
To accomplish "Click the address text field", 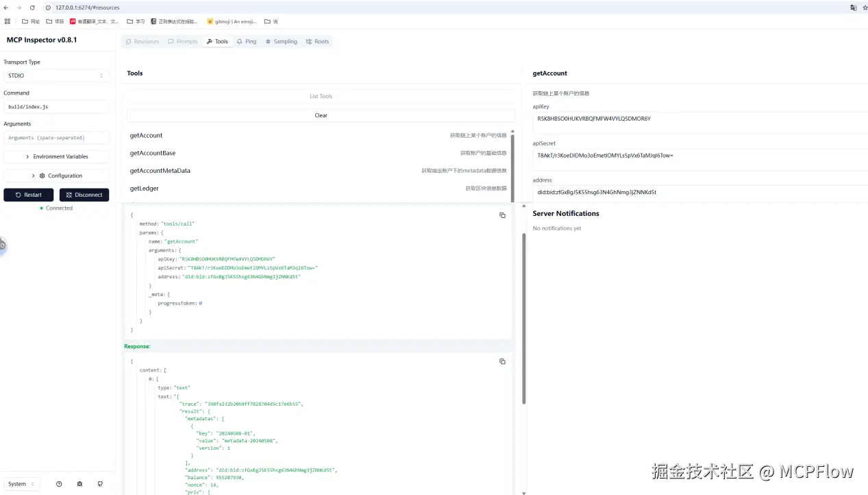I will tap(700, 193).
